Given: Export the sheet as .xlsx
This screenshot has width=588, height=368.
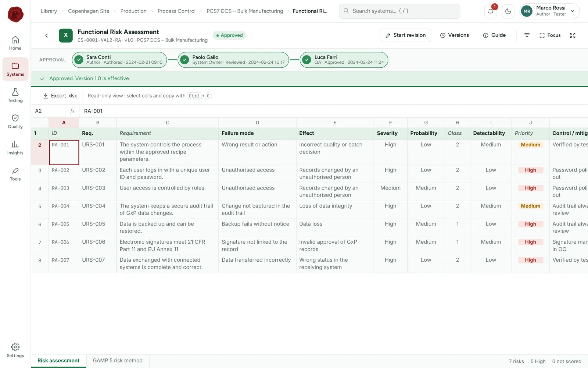Looking at the screenshot, I should tap(60, 96).
